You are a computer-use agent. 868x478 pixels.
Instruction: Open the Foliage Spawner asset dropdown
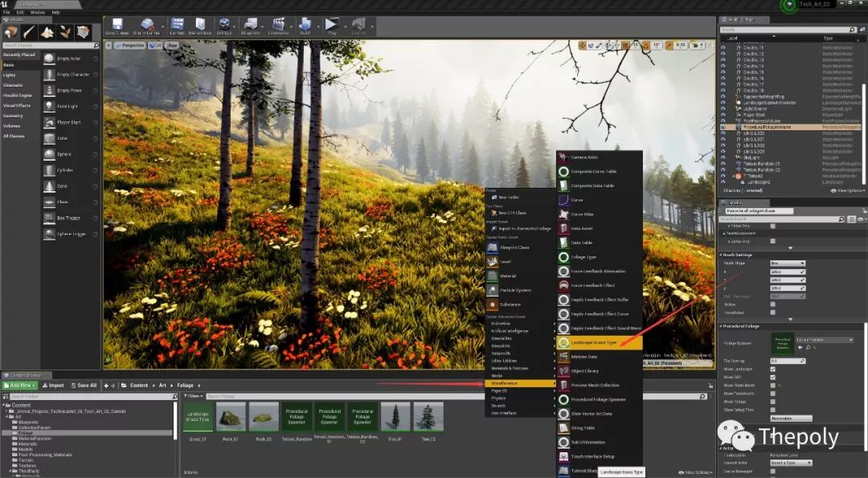(825, 340)
